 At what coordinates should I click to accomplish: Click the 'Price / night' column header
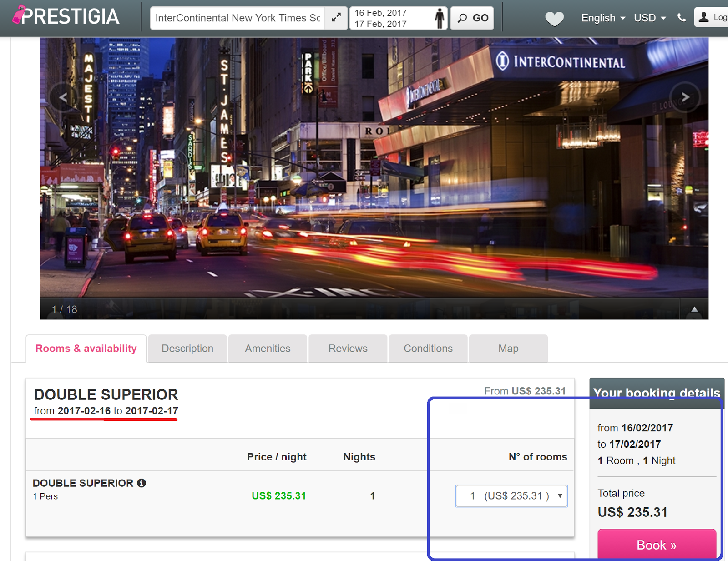tap(277, 457)
